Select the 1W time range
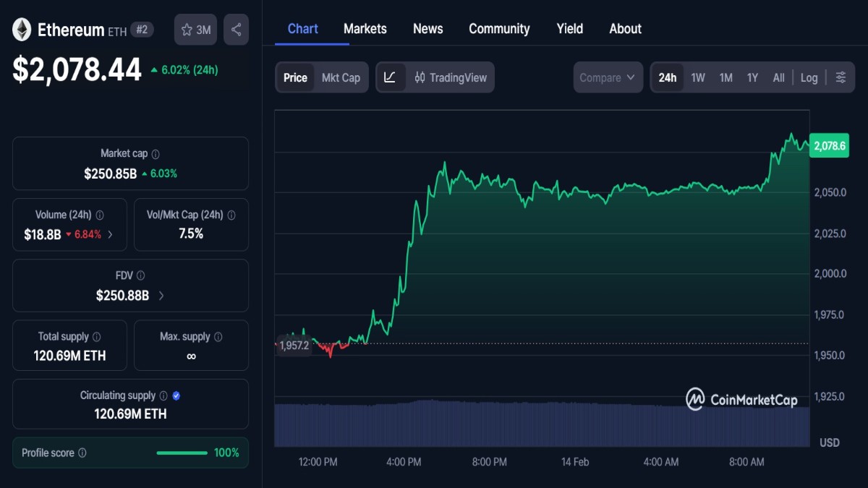The width and height of the screenshot is (868, 488). [698, 77]
